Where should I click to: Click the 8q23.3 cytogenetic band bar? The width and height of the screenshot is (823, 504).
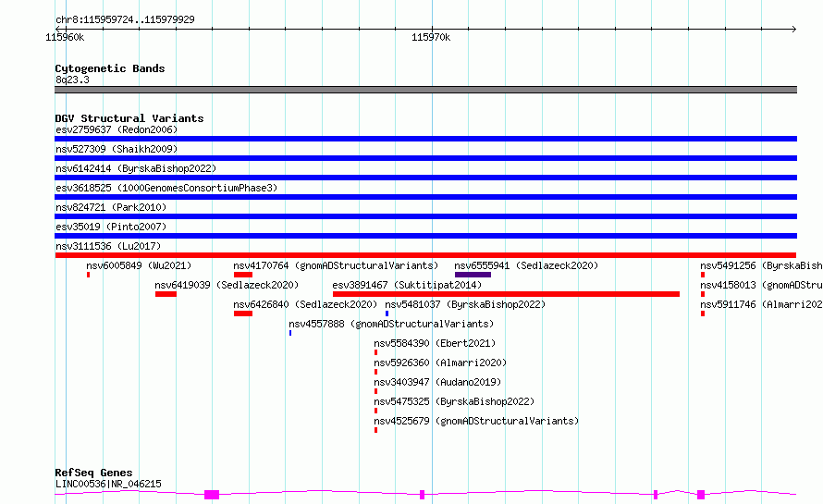point(425,90)
